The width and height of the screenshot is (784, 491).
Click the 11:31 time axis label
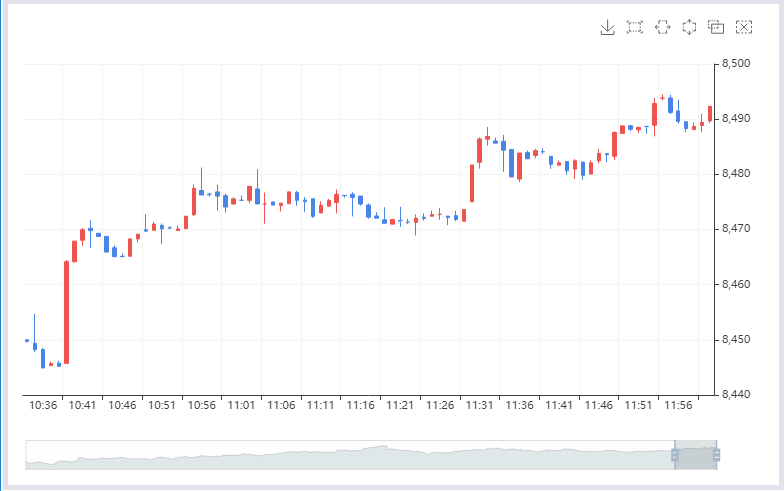[480, 406]
